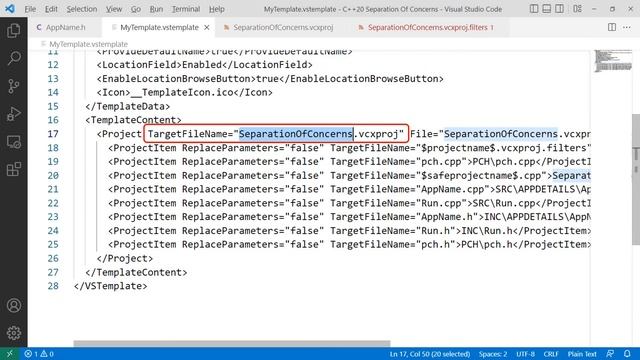Open Source Control view

pyautogui.click(x=13, y=86)
